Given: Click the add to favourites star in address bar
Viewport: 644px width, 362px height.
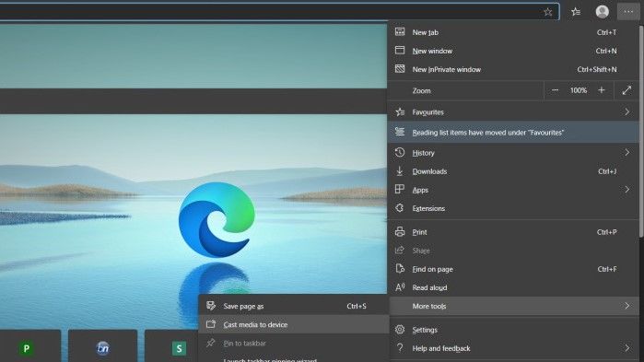Looking at the screenshot, I should pyautogui.click(x=548, y=12).
